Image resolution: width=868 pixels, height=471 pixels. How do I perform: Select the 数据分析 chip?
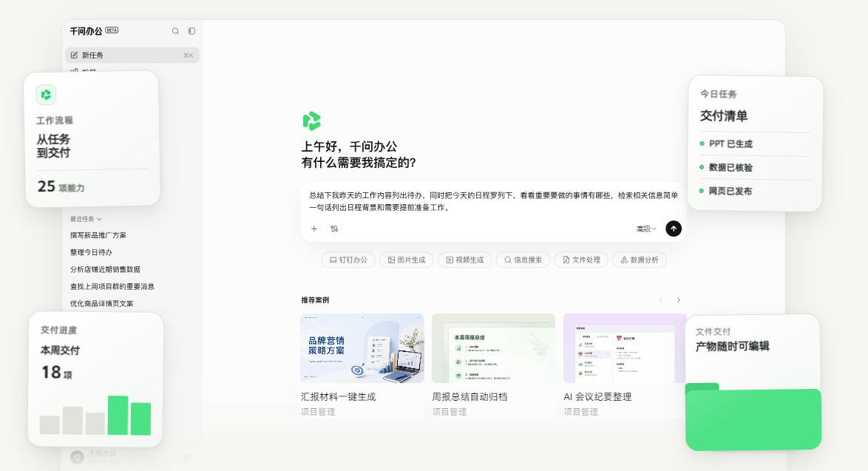640,260
